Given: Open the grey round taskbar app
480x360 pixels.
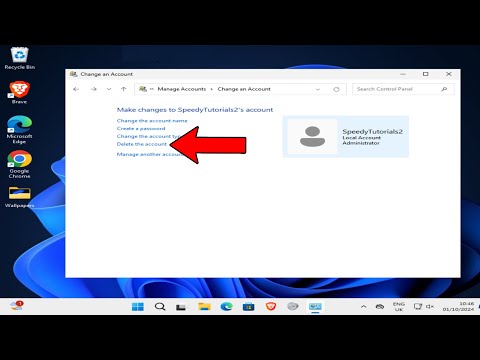Looking at the screenshot, I should click(x=293, y=306).
